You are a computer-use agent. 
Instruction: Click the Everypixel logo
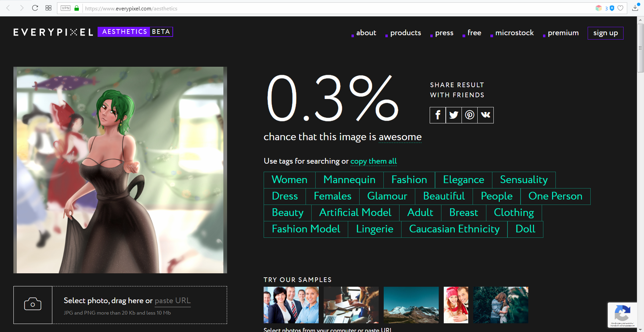pos(53,32)
